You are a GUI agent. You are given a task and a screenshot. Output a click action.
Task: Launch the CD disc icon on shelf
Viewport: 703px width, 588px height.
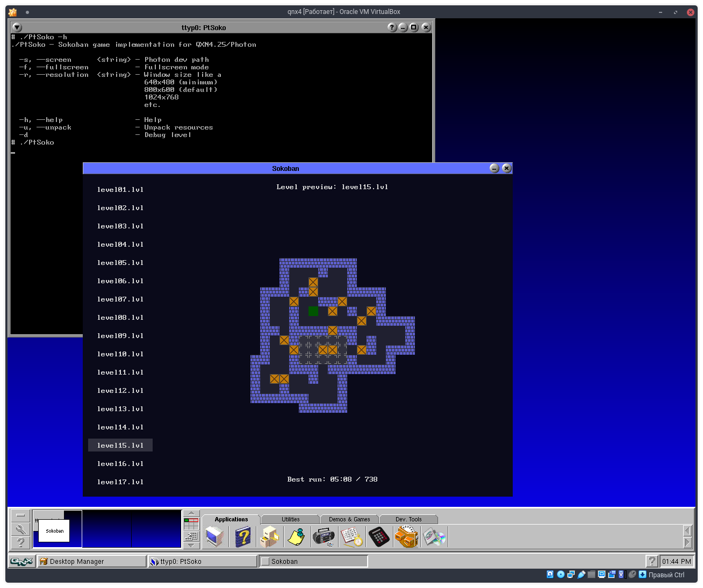[x=434, y=536]
